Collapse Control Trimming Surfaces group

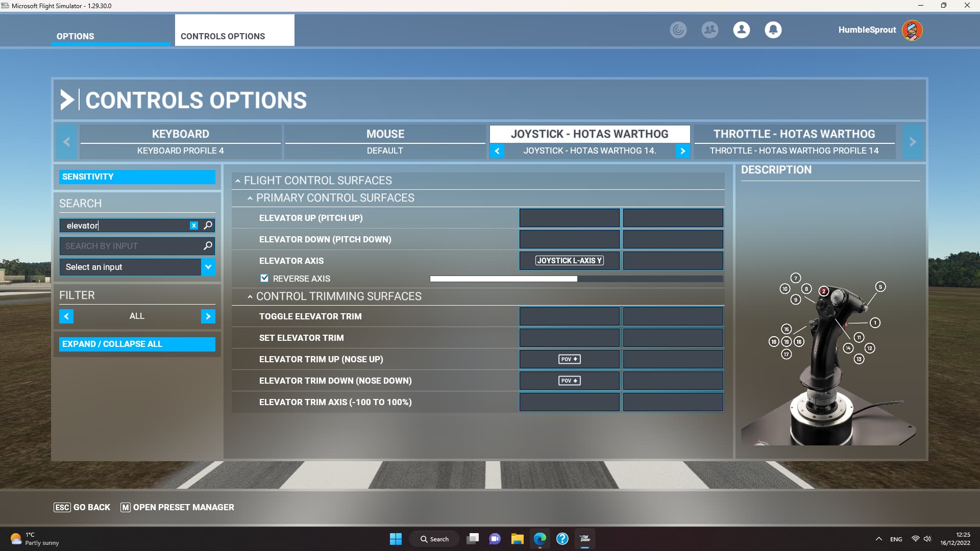(x=250, y=296)
